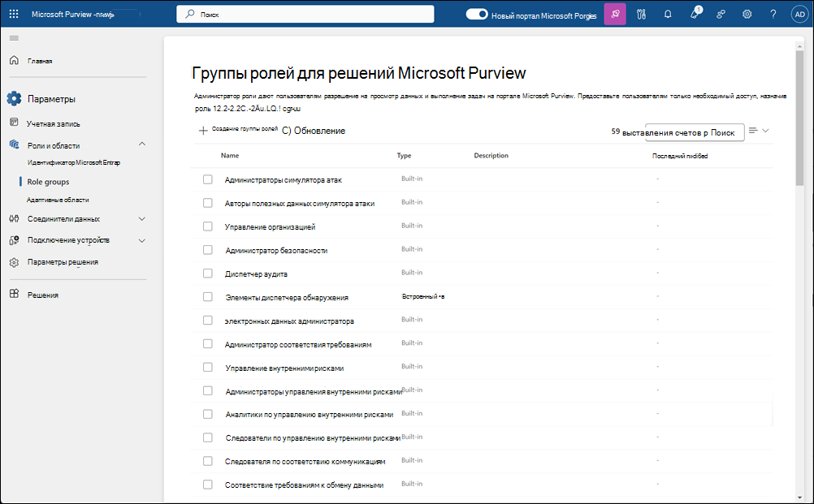Viewport: 814px width, 504px height.
Task: Sort by the Name column header
Action: click(x=229, y=156)
